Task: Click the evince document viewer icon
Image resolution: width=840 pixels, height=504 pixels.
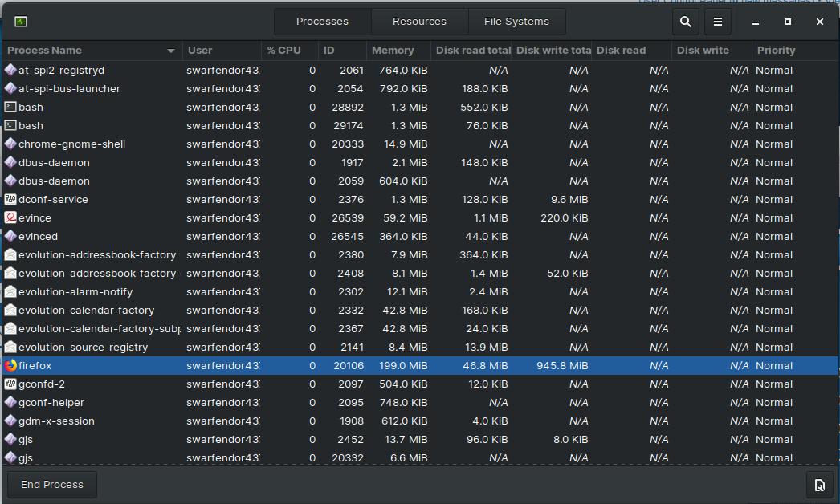Action: pyautogui.click(x=10, y=218)
